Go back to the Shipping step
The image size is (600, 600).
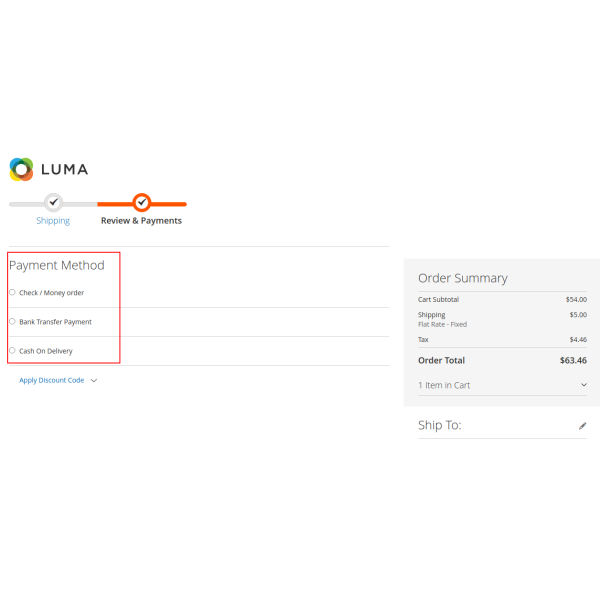[x=53, y=221]
